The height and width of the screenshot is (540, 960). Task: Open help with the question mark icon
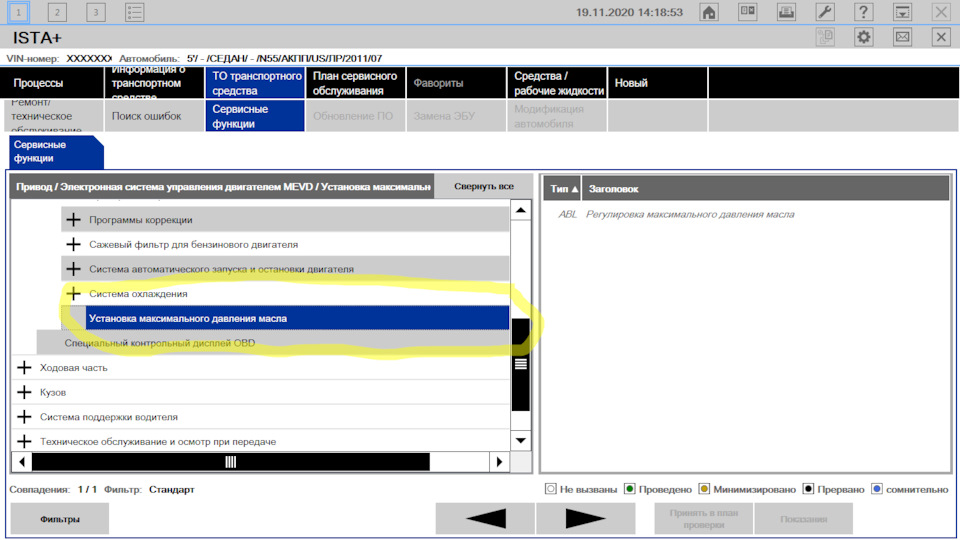click(863, 12)
